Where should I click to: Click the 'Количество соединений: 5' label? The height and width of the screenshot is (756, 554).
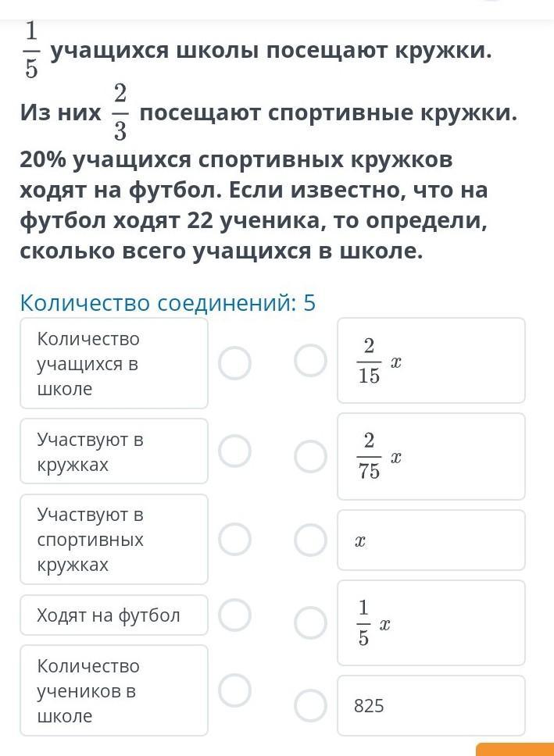167,304
